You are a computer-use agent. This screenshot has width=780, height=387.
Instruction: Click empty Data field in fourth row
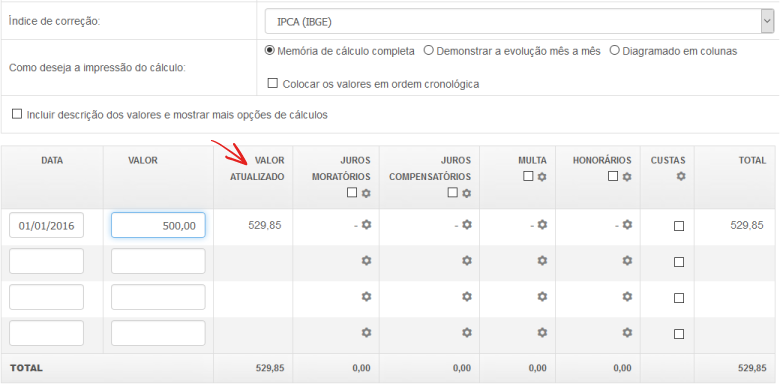point(46,333)
